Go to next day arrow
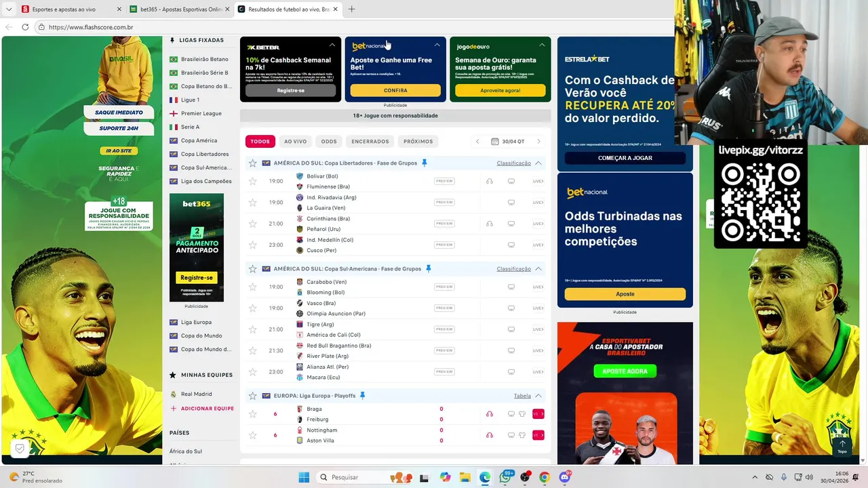The height and width of the screenshot is (488, 868). 539,142
